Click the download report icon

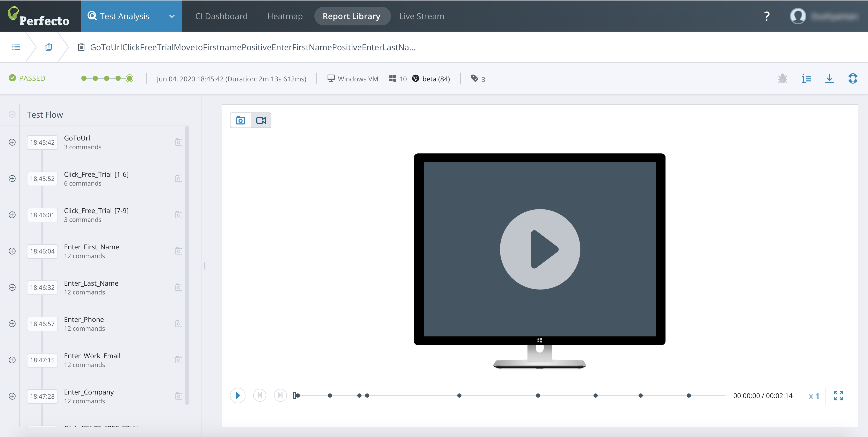click(829, 79)
